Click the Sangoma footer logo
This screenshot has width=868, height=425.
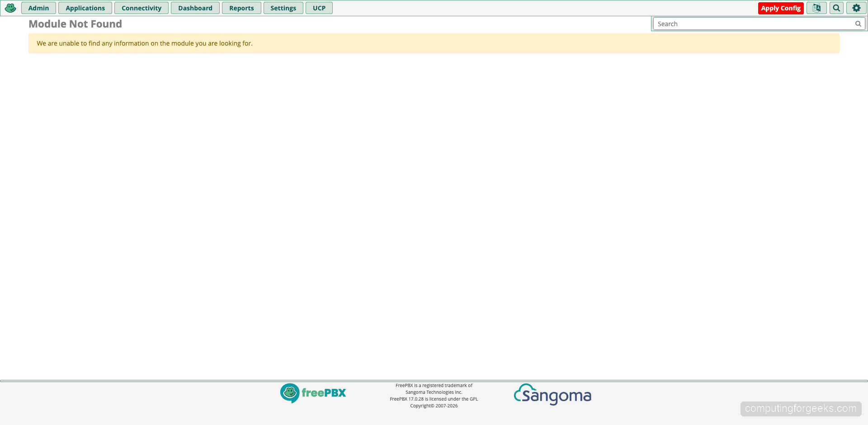552,395
